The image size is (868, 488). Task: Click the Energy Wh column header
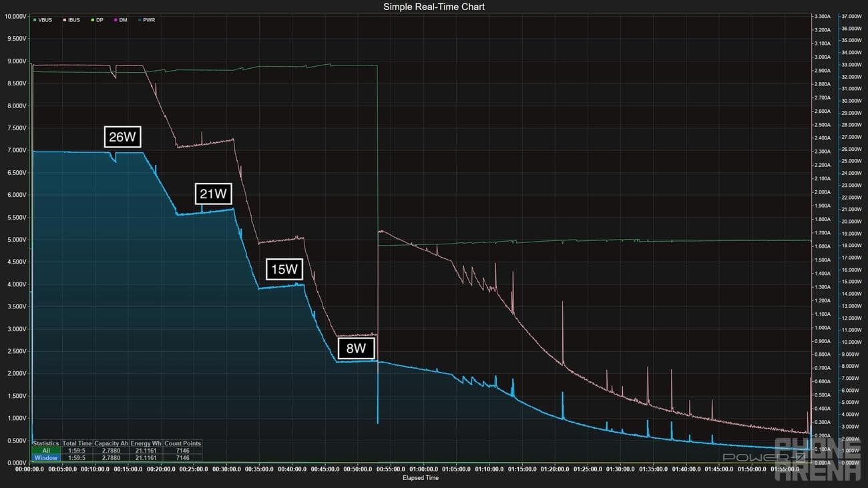[146, 443]
